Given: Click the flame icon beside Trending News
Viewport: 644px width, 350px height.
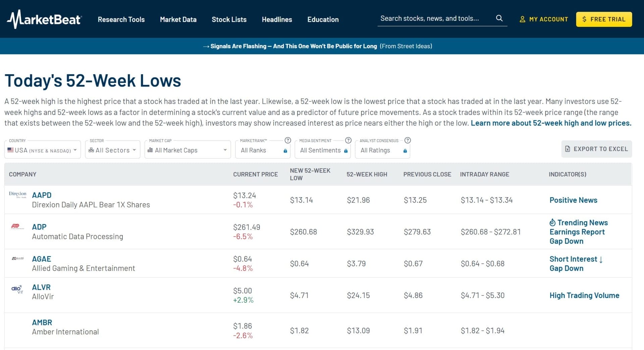Looking at the screenshot, I should click(x=552, y=222).
